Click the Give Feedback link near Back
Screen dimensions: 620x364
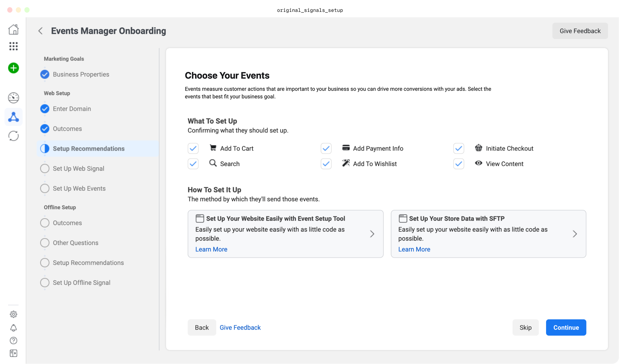point(240,327)
